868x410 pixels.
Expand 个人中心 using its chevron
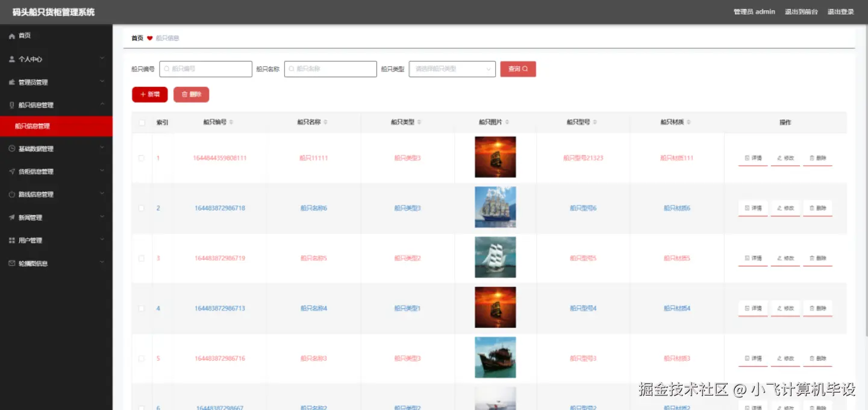pos(102,58)
